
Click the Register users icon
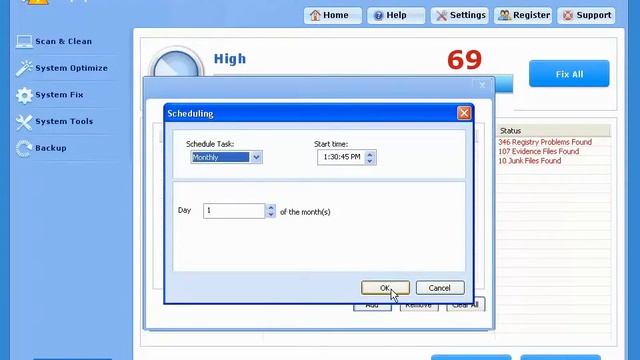click(504, 15)
